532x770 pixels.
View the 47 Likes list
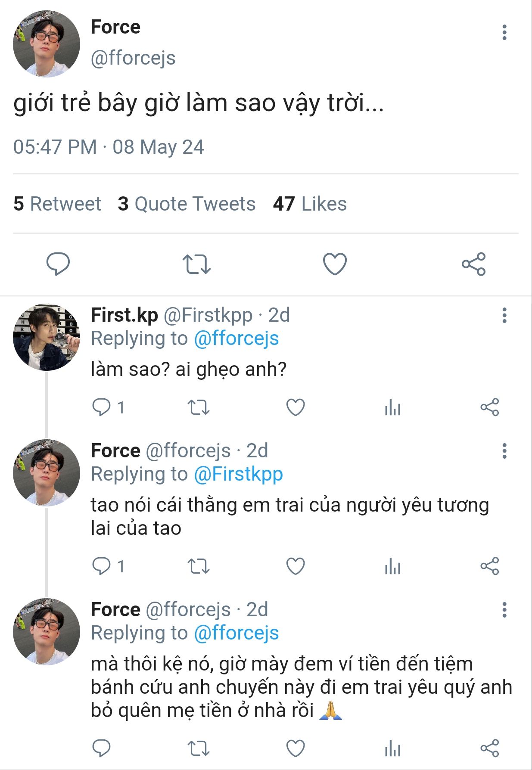[x=310, y=204]
